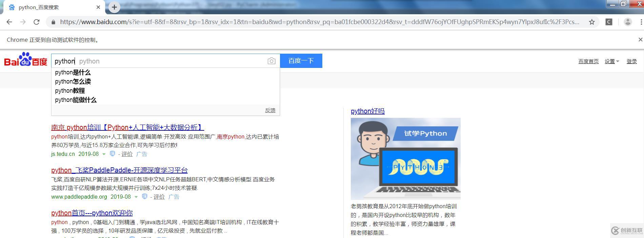Click the snippet text under 南京python培训 result
This screenshot has width=644, height=238.
165,141
